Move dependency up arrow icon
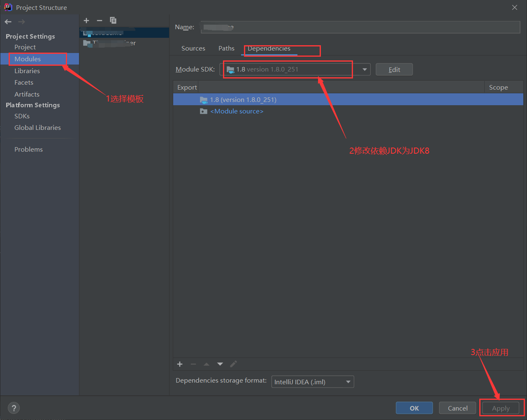The width and height of the screenshot is (527, 420). coord(207,364)
